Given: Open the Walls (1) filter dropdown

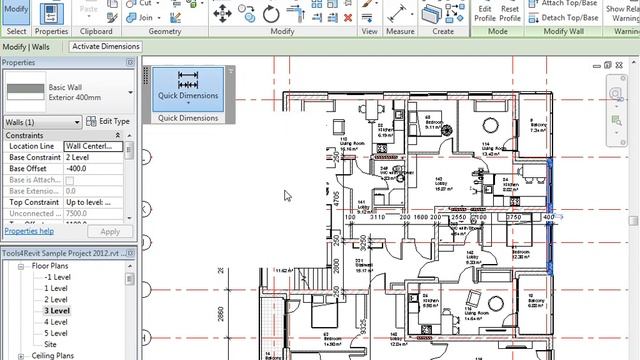Looking at the screenshot, I should 42,122.
